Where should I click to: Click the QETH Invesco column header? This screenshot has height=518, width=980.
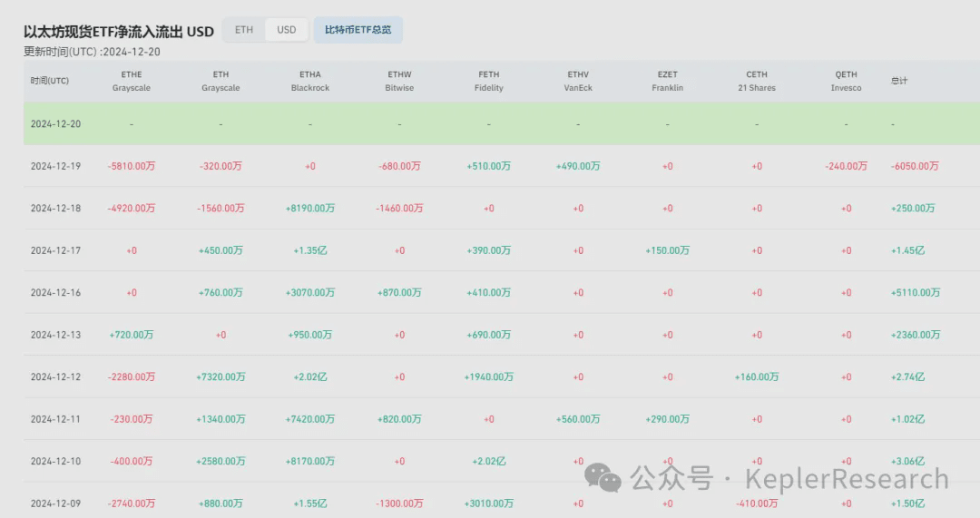pos(847,82)
